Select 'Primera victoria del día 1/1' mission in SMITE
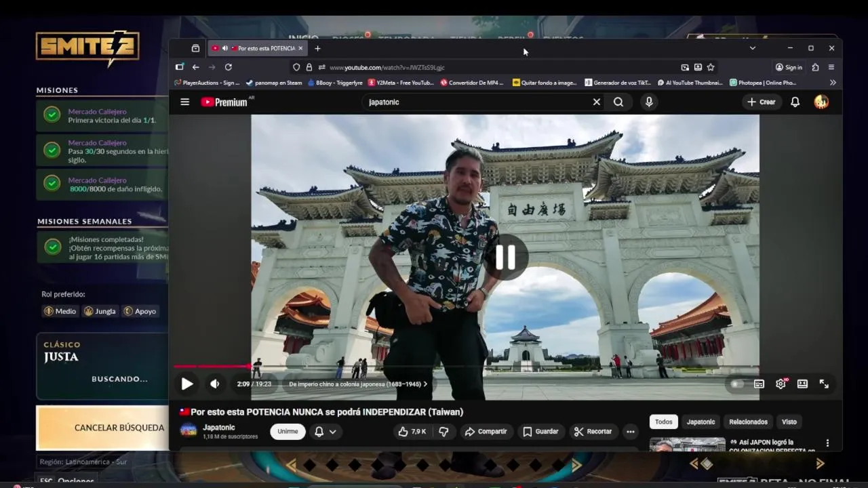This screenshot has height=488, width=868. coord(102,116)
